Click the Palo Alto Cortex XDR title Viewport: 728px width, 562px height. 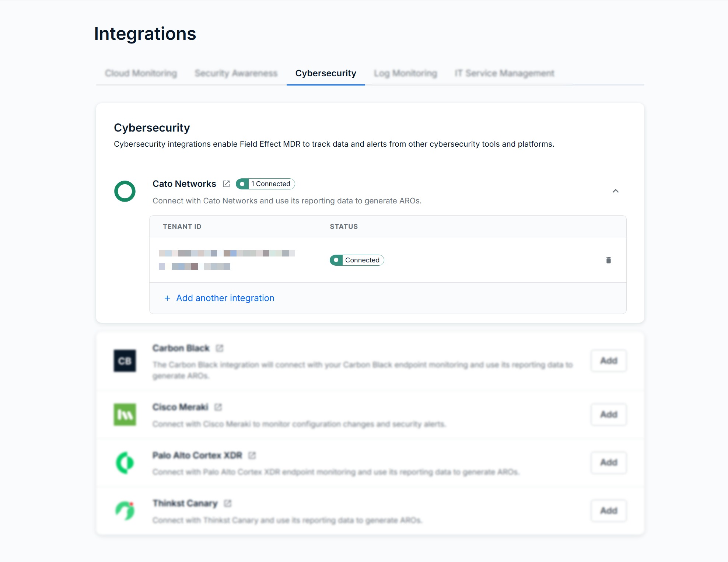[x=197, y=455]
